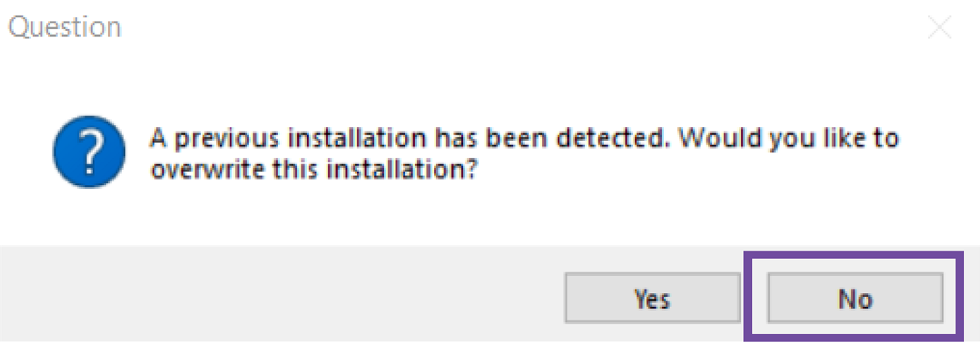Click the No button
The width and height of the screenshot is (980, 342).
(855, 299)
